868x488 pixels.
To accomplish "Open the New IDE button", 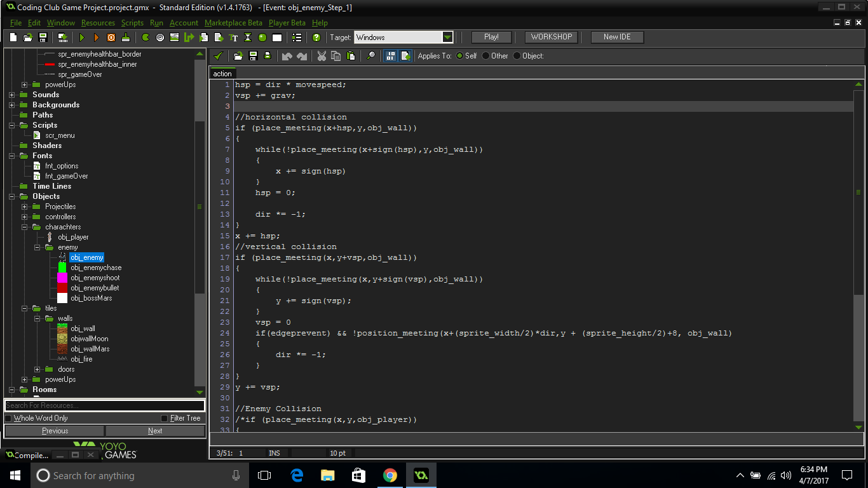I will tap(616, 37).
